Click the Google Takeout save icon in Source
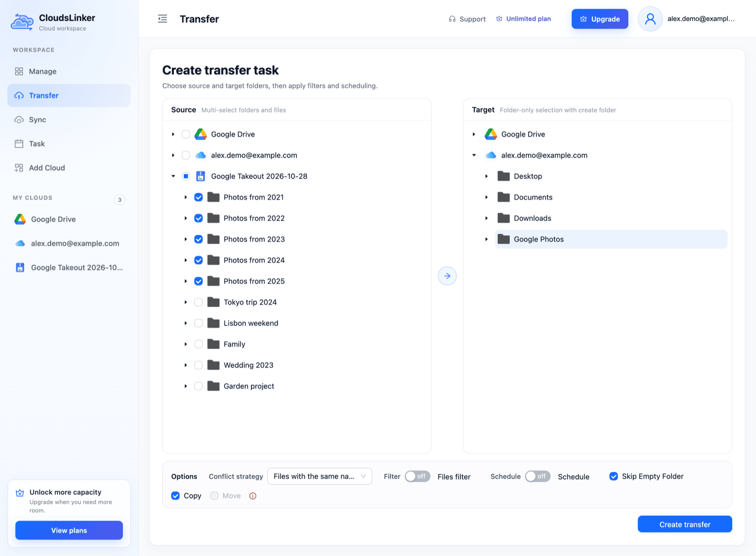Viewport: 756px width, 556px height. pos(201,176)
